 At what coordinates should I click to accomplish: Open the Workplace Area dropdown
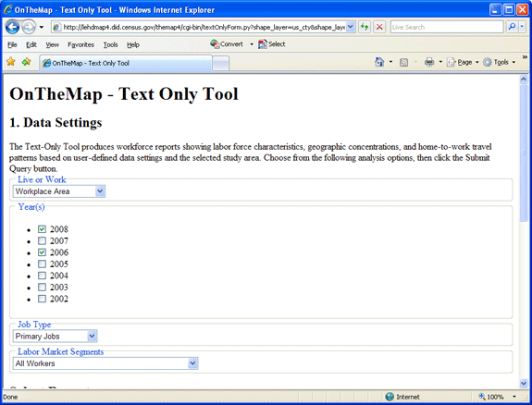pos(59,191)
